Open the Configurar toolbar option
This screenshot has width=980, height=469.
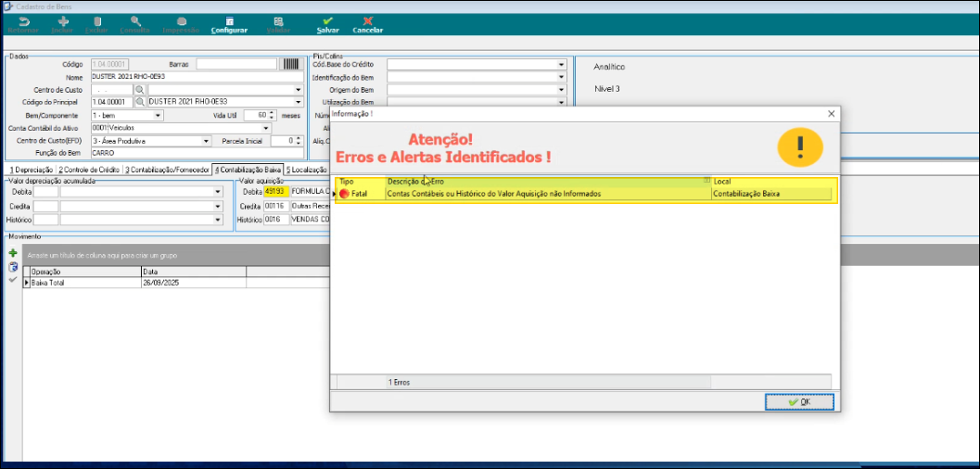[229, 25]
